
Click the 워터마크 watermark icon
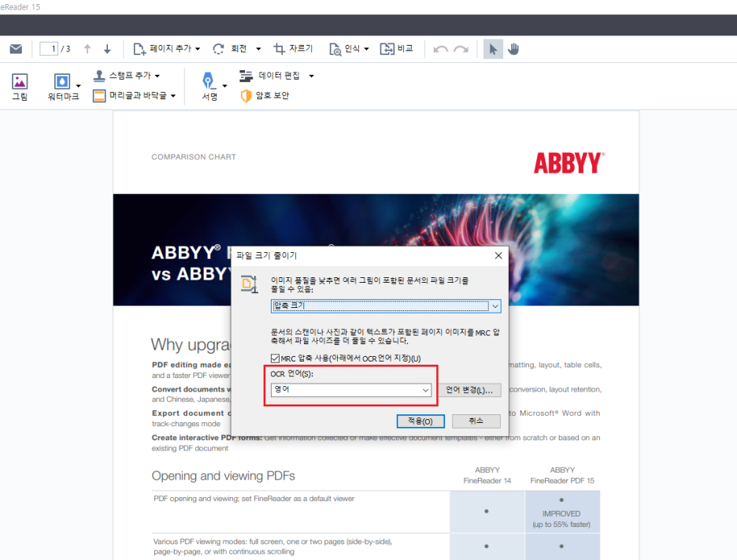click(62, 81)
